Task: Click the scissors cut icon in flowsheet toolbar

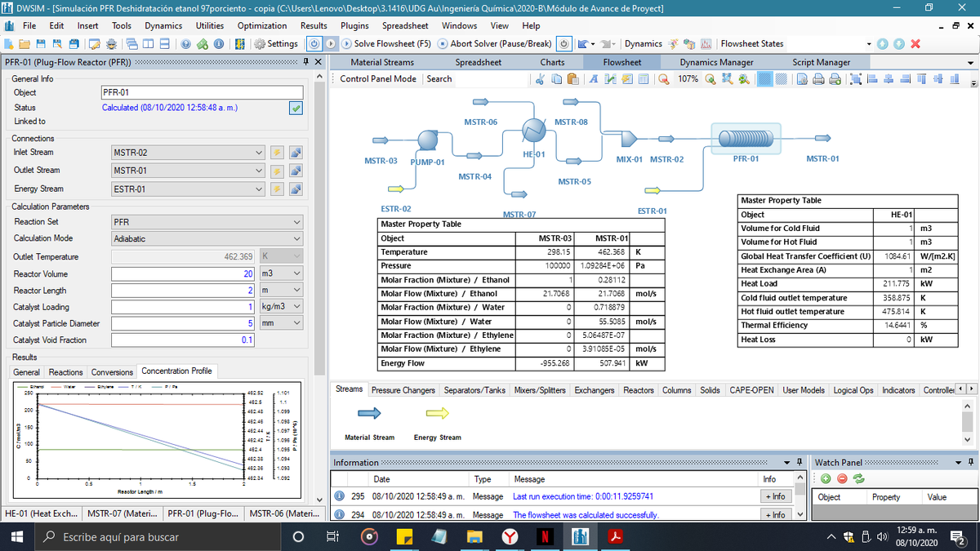Action: pos(540,79)
